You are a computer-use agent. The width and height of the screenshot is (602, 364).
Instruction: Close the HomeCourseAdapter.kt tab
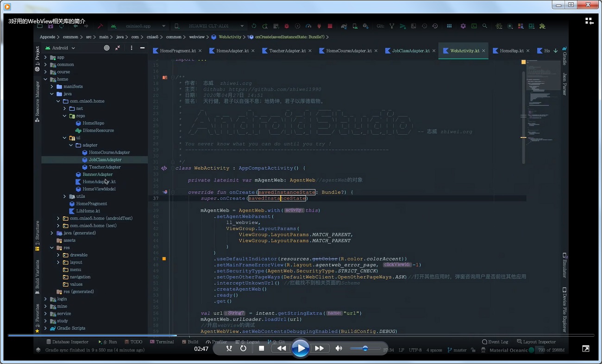pos(376,50)
